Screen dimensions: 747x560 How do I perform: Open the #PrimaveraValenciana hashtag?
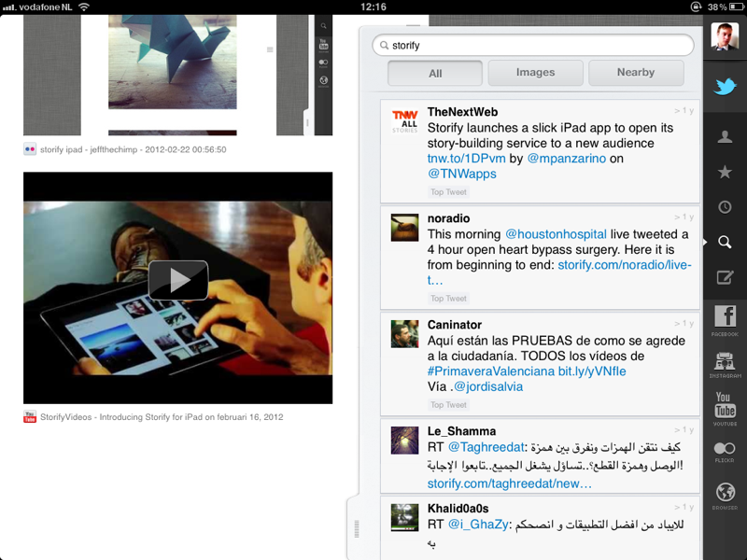491,371
